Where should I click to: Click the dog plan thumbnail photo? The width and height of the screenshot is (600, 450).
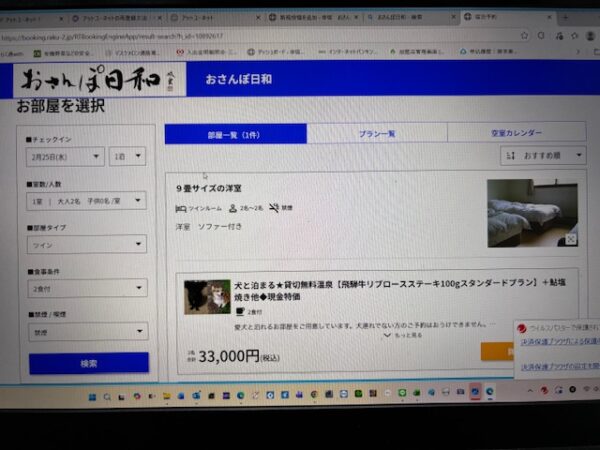[207, 297]
